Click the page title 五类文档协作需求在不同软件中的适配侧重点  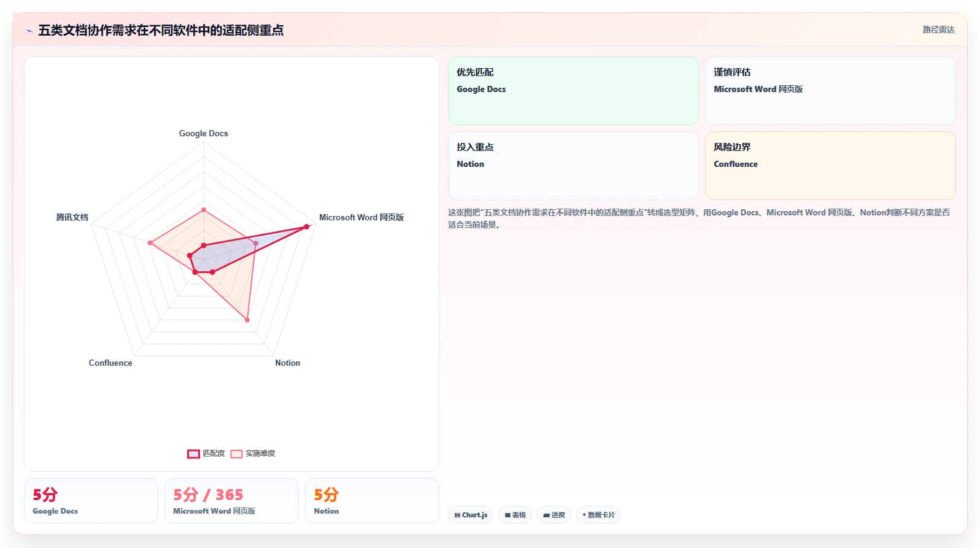tap(161, 30)
